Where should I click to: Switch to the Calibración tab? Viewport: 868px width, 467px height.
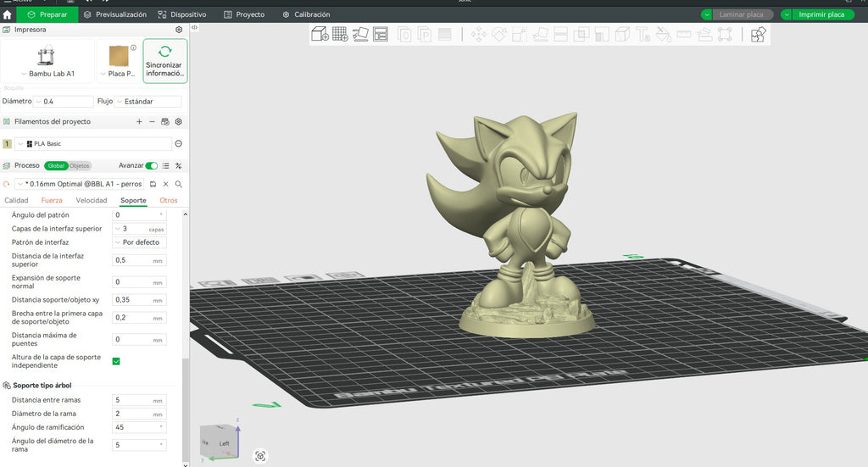(x=306, y=15)
